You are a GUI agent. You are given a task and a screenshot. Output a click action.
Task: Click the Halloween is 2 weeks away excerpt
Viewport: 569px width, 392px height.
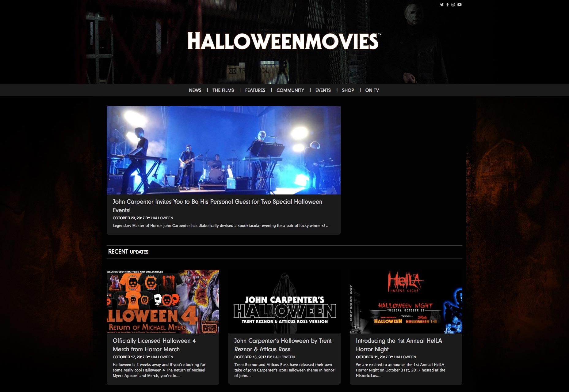click(159, 370)
